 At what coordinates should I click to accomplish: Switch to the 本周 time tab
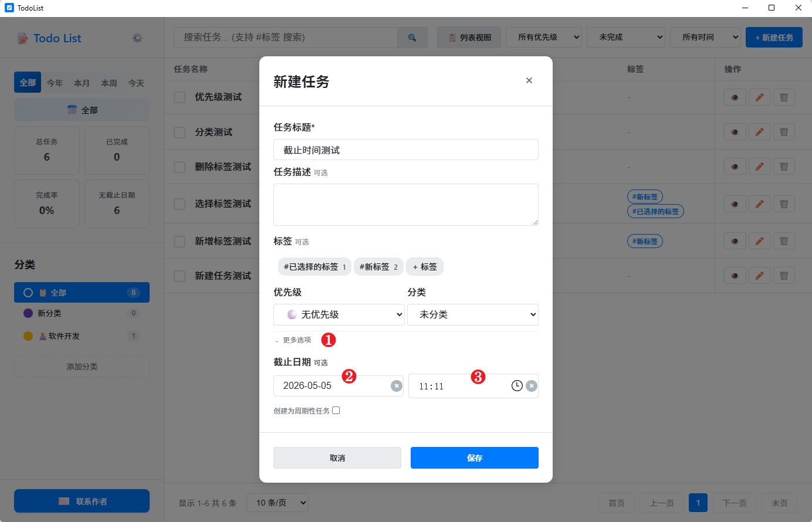(x=109, y=83)
